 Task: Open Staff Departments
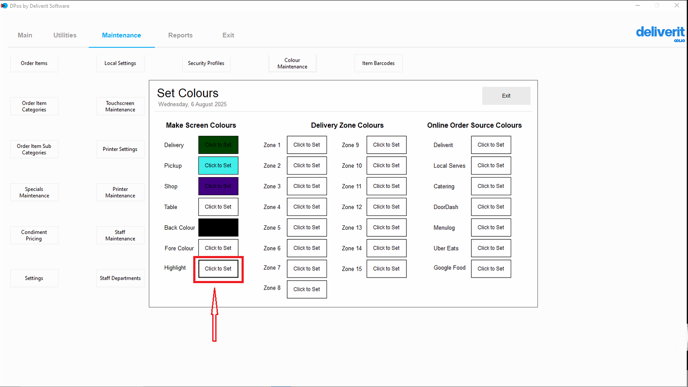[120, 278]
